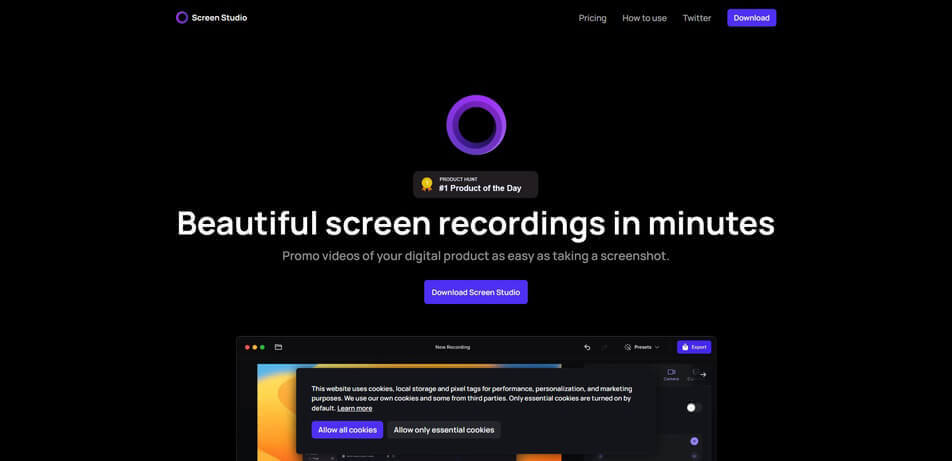Click the Download Screen Studio button

click(475, 292)
